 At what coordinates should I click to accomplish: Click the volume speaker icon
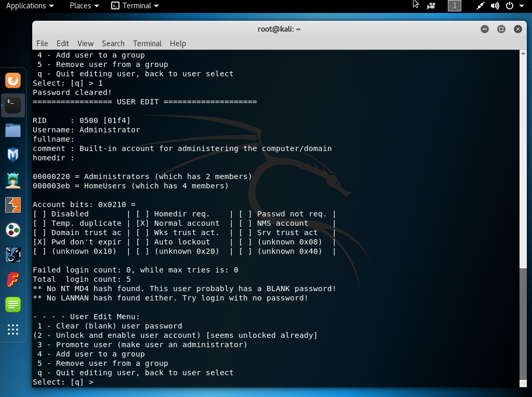click(495, 6)
